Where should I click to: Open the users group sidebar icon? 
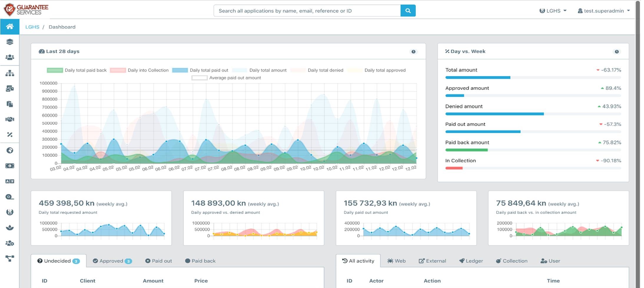click(10, 57)
